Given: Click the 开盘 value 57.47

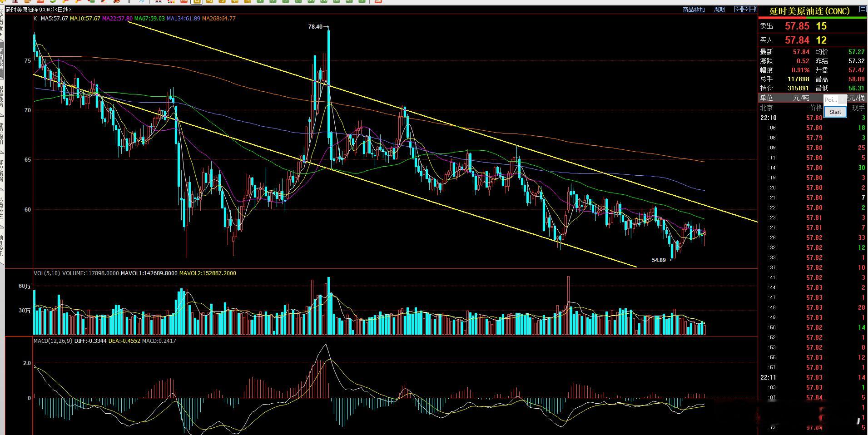Looking at the screenshot, I should (857, 70).
